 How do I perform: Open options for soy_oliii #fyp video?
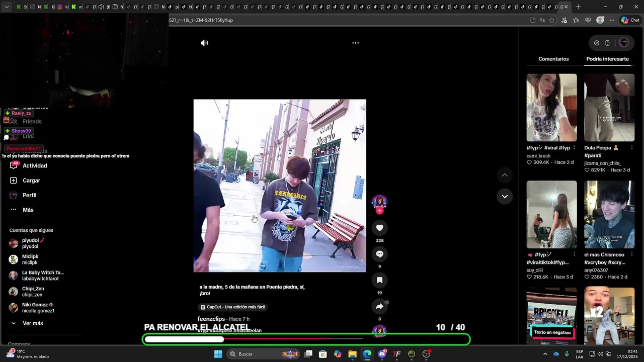tap(574, 254)
